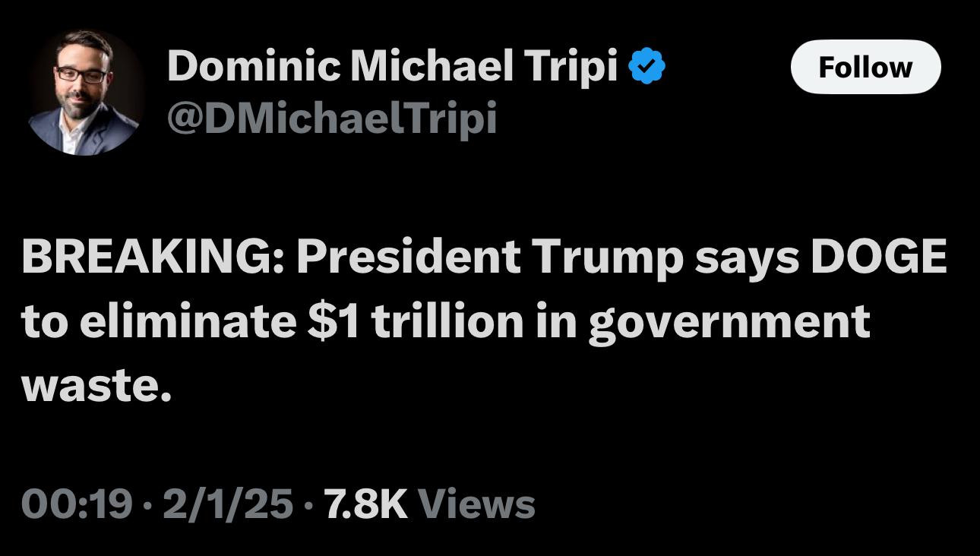This screenshot has width=980, height=556.
Task: Click the 00:19 post timestamp
Action: [x=76, y=504]
